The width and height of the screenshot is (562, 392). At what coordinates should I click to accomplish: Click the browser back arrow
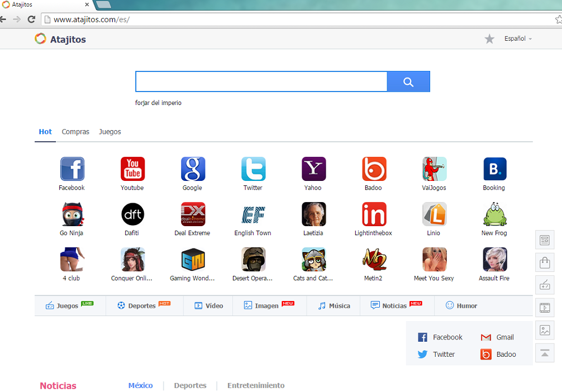pyautogui.click(x=3, y=20)
